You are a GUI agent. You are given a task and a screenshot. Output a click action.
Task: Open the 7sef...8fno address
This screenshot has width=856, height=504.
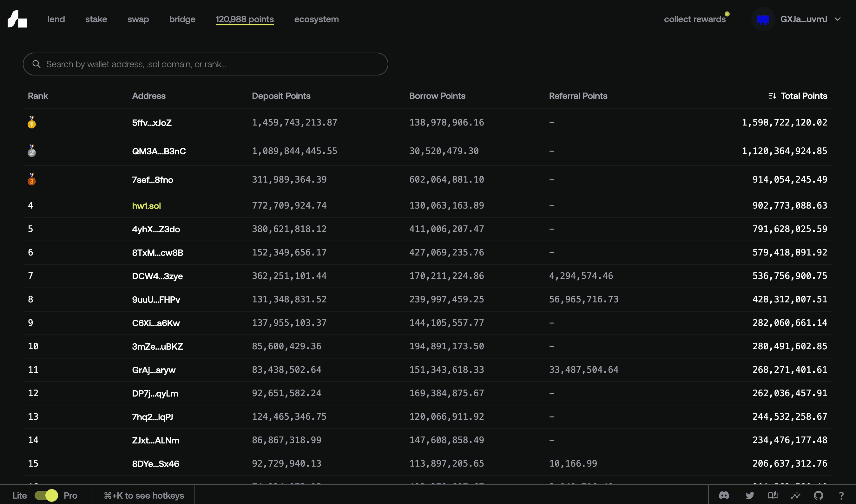click(x=152, y=180)
